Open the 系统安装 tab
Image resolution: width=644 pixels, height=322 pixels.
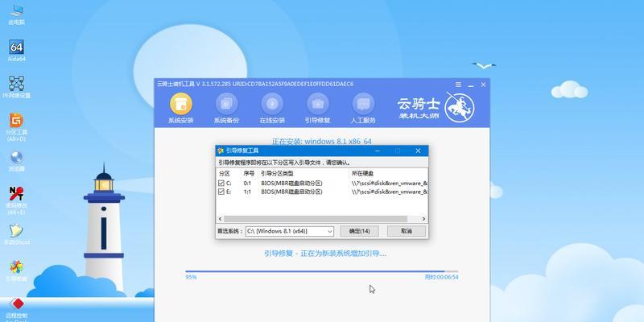180,109
